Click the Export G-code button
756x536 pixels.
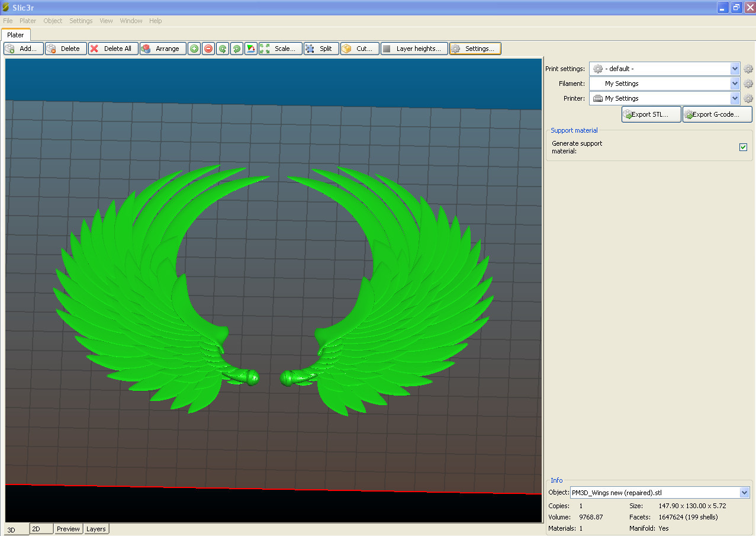coord(717,114)
